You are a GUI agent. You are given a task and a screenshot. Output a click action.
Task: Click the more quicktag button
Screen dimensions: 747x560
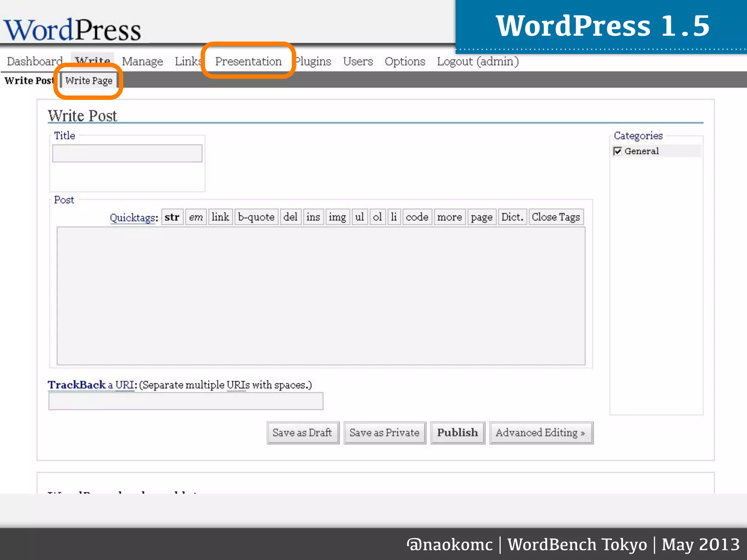[449, 217]
